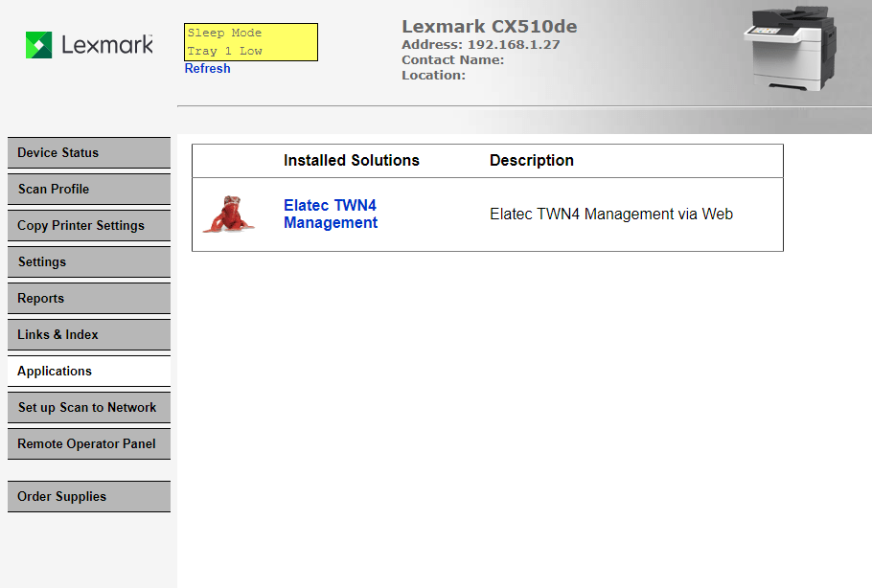This screenshot has width=872, height=588.
Task: Open the Device Status page
Action: (89, 153)
